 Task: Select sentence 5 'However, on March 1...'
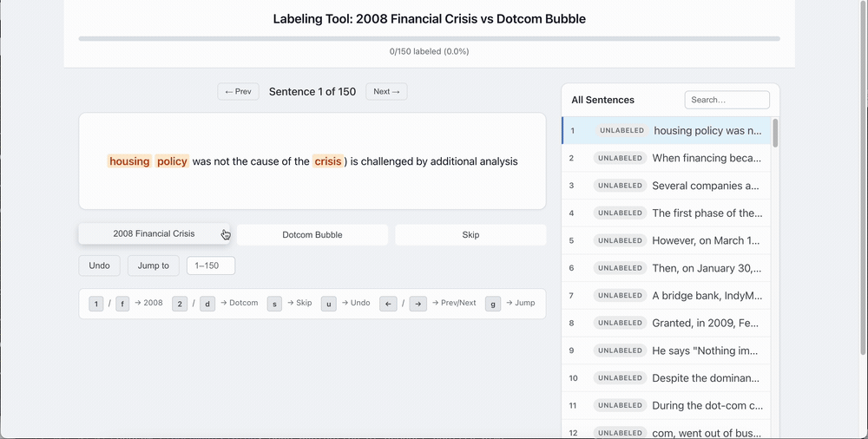666,241
